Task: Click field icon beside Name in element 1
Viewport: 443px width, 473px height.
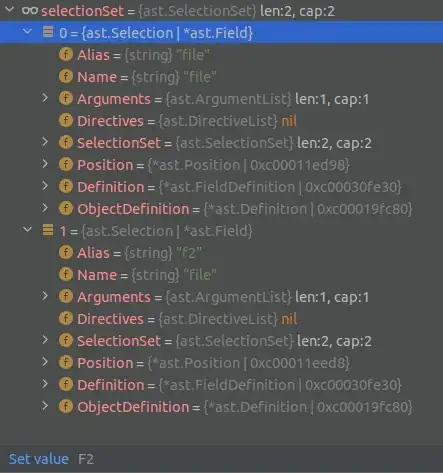Action: tap(66, 274)
